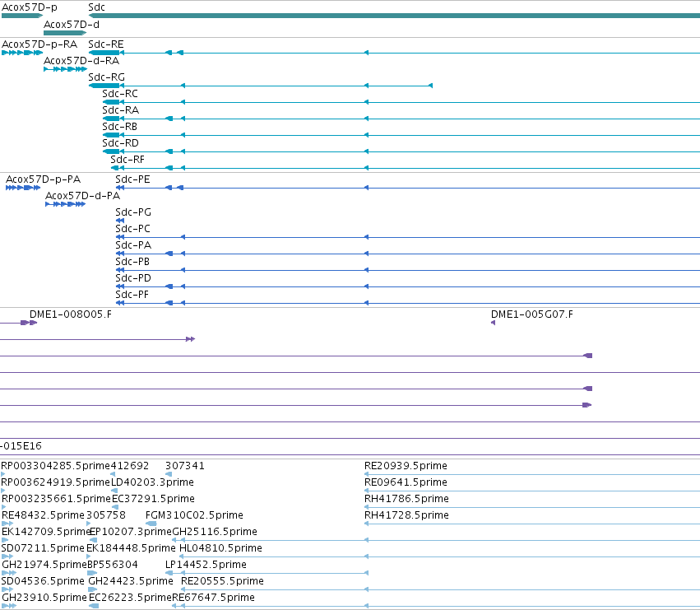Select the LP14452.5prime EST label
This screenshot has height=610, width=700.
pos(206,565)
